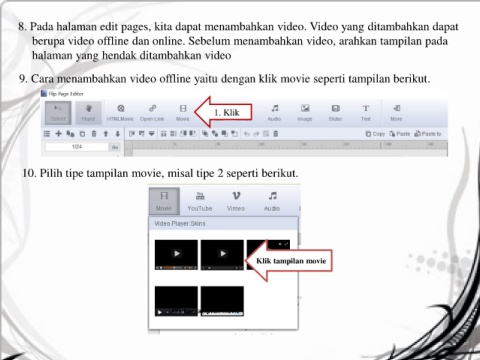This screenshot has height=360, width=480.
Task: Activate the Text tool
Action: (x=366, y=113)
